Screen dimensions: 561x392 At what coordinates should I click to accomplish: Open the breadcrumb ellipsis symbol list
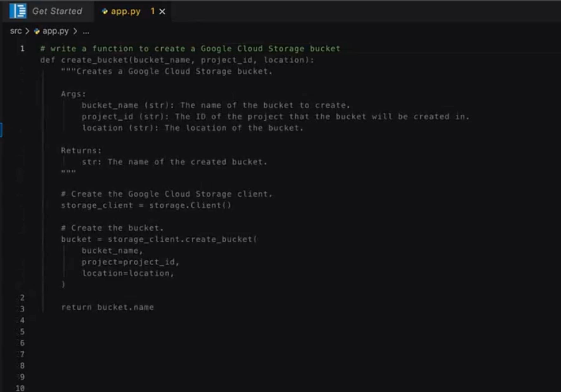86,31
